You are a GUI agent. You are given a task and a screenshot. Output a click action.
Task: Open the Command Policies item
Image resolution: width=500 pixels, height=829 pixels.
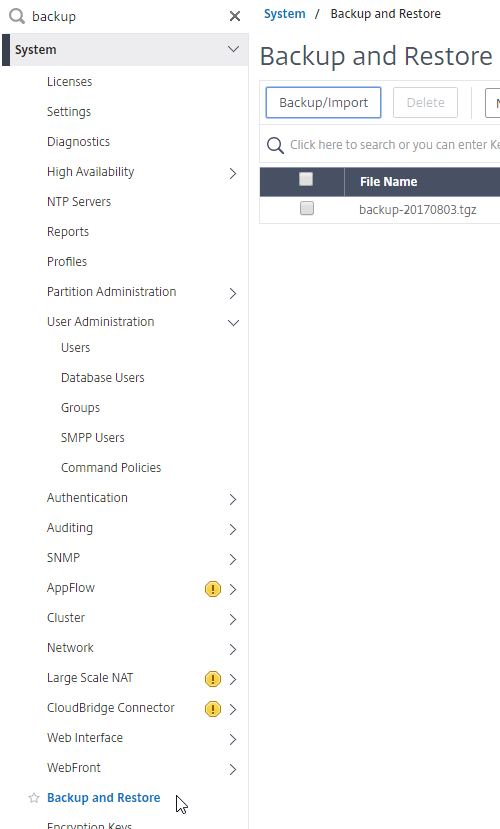click(x=111, y=467)
